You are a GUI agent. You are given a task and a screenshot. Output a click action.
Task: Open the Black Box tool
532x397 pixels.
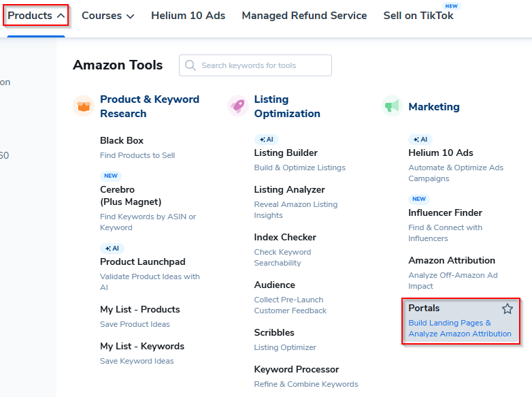coord(122,140)
